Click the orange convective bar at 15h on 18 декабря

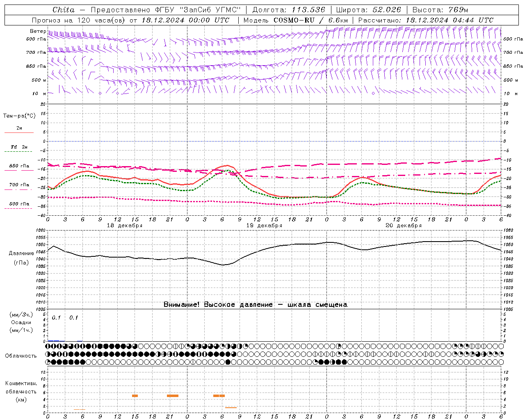coord(135,396)
